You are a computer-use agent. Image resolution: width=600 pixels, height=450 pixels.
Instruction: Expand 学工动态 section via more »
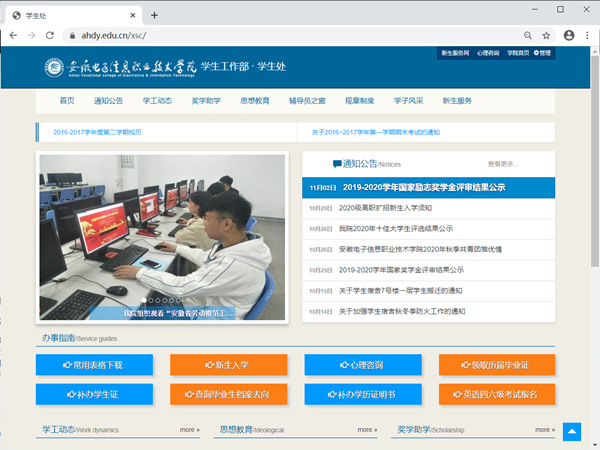coord(189,429)
